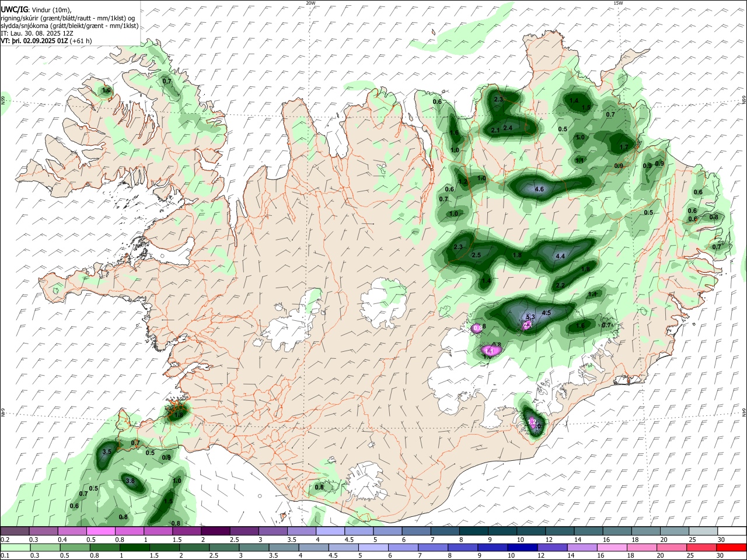The height and width of the screenshot is (560, 747).
Task: Click the 4.6 precipitation value on map
Action: pos(539,189)
